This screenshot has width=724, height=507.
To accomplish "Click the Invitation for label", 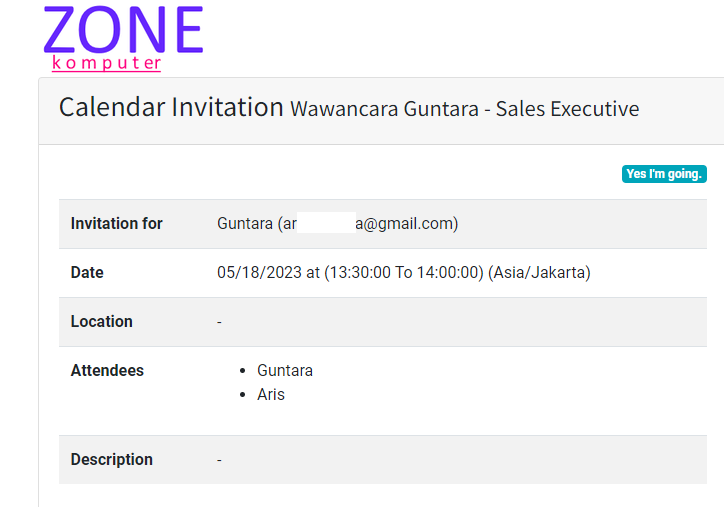I will (x=116, y=223).
